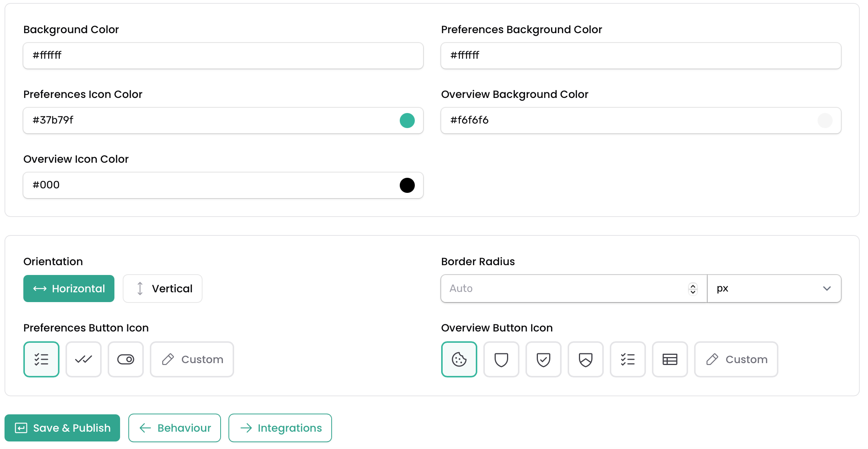Viewport: 868px width, 449px height.
Task: Set orientation to Horizontal
Action: pos(69,289)
